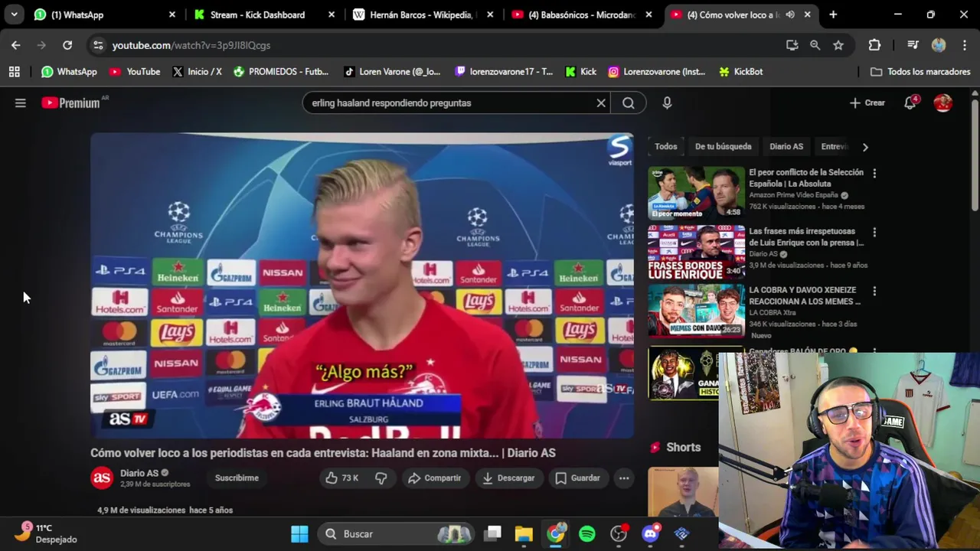Install app icon in the address bar
This screenshot has width=980, height=551.
(x=792, y=45)
